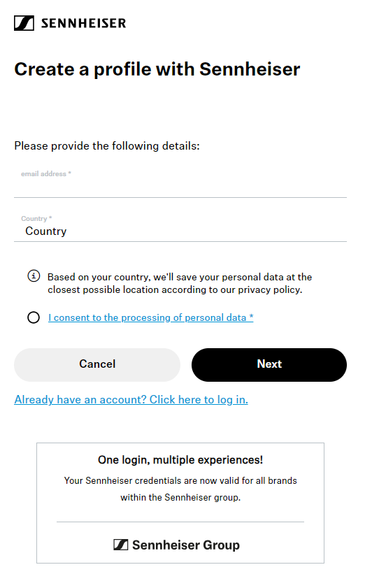Click the Sennheiser credentials valid description text
372x588 pixels.
point(180,489)
